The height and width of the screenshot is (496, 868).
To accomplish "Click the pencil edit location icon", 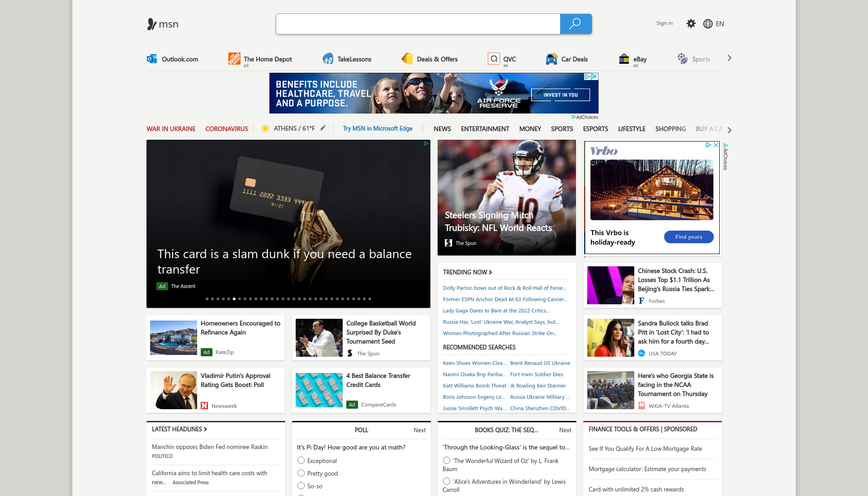I will click(322, 128).
